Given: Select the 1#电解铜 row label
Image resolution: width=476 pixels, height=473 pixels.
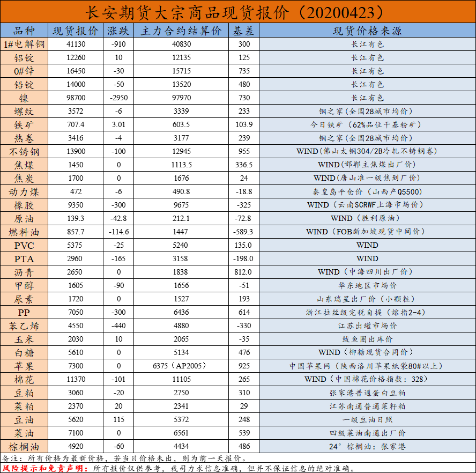Looking at the screenshot, I should coord(24,45).
